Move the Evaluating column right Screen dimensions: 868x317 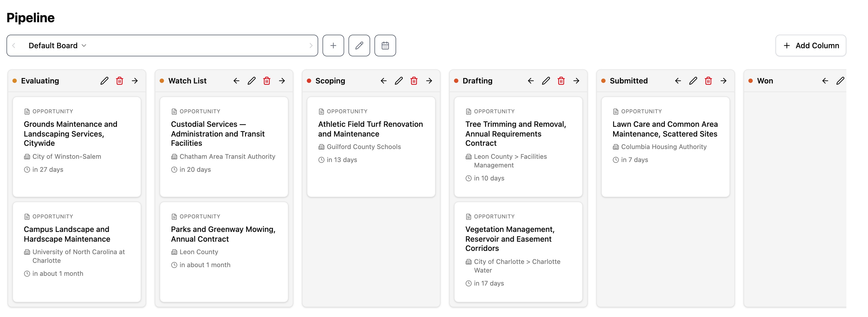tap(135, 81)
